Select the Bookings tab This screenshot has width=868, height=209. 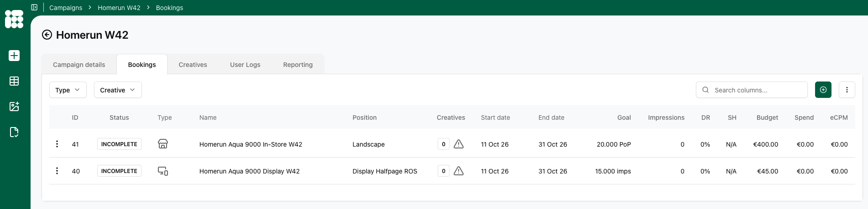142,64
